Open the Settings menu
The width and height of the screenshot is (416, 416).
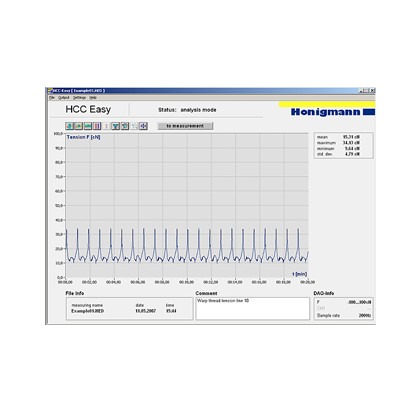pos(79,98)
